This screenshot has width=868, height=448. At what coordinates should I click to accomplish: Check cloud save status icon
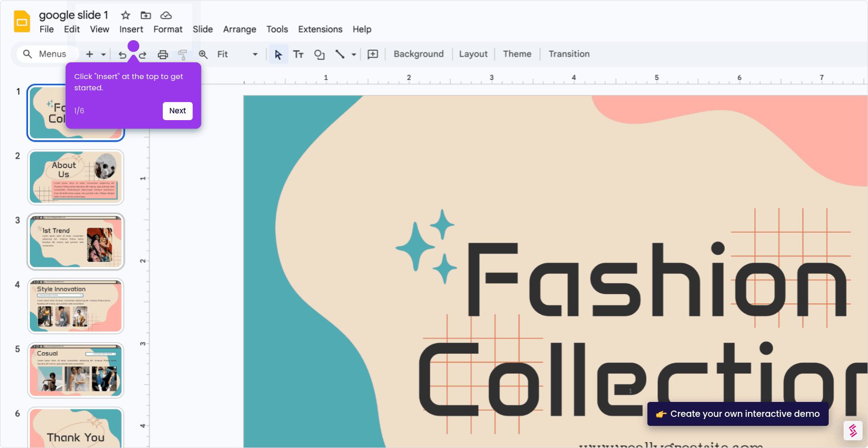[x=166, y=15]
